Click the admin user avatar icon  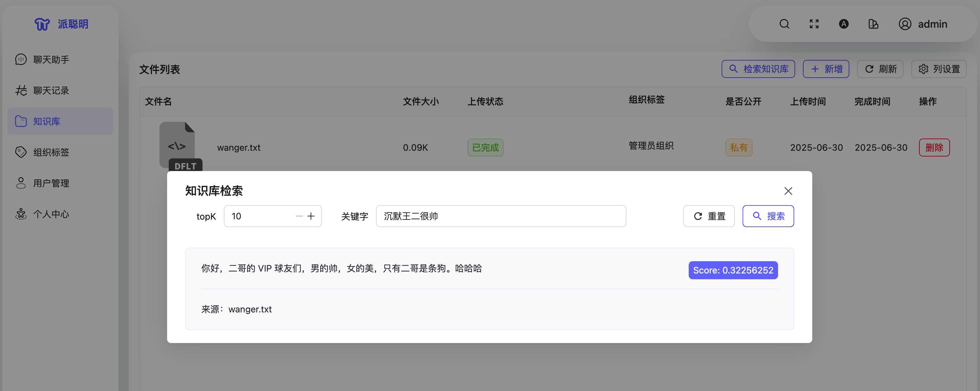click(x=905, y=24)
